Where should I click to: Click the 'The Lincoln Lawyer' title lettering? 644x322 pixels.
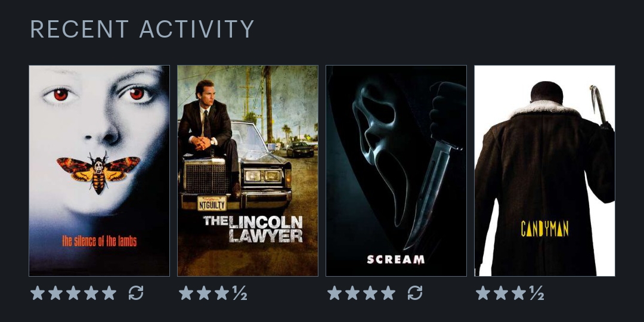click(253, 229)
